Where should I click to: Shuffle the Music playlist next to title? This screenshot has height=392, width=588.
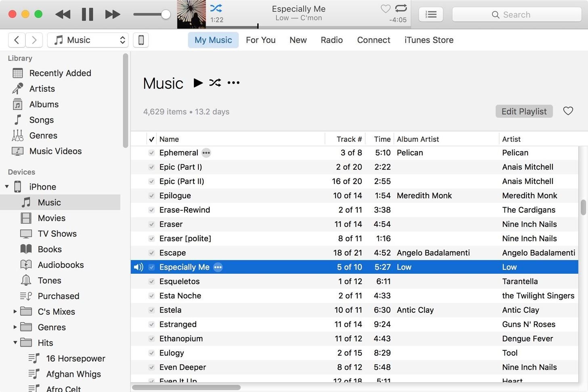[x=215, y=83]
